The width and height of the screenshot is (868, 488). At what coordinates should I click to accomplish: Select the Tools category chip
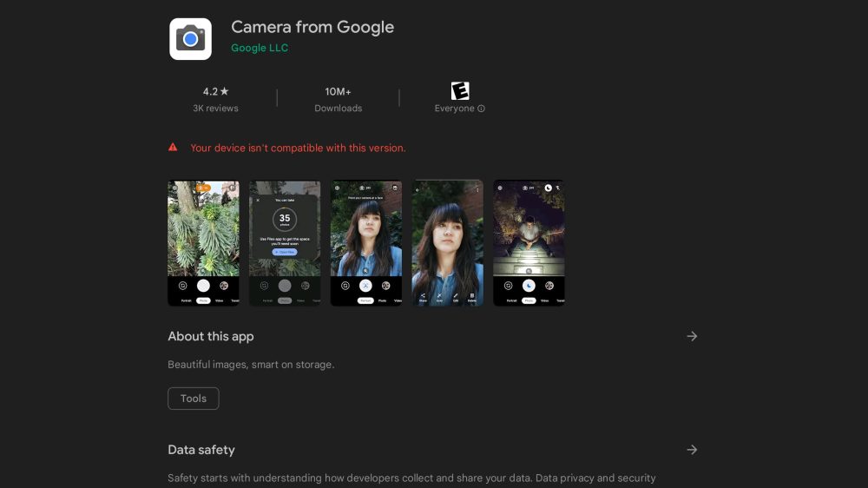coord(194,399)
